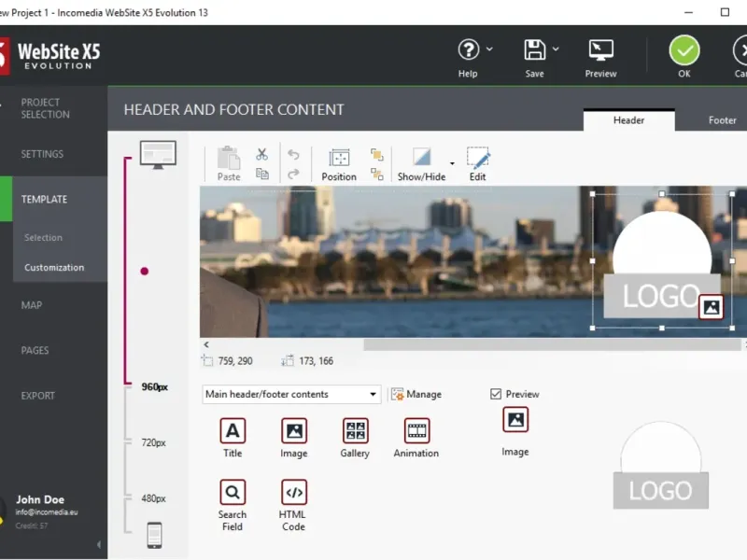
Task: Open the Template step
Action: (x=44, y=199)
